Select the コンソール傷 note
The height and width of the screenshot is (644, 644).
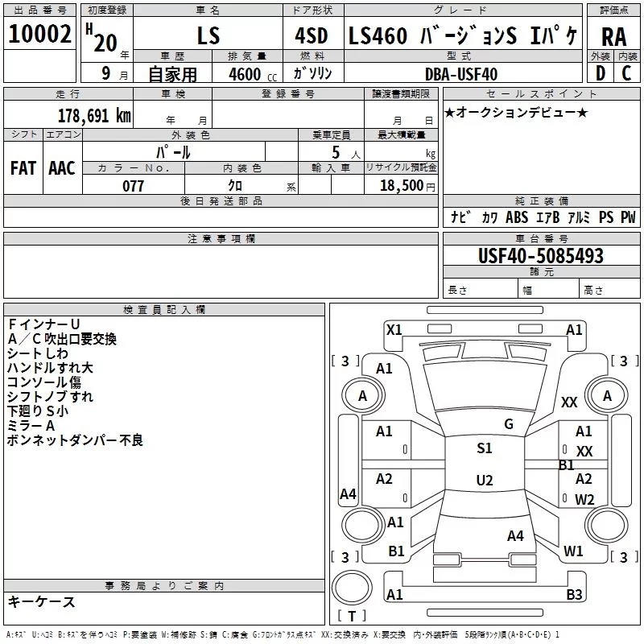coord(44,382)
